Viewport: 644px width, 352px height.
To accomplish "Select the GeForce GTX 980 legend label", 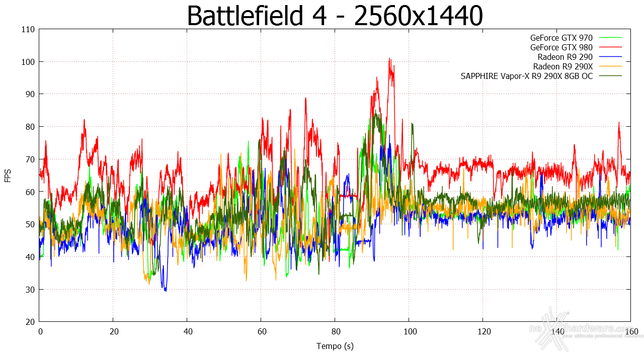I will (x=561, y=47).
